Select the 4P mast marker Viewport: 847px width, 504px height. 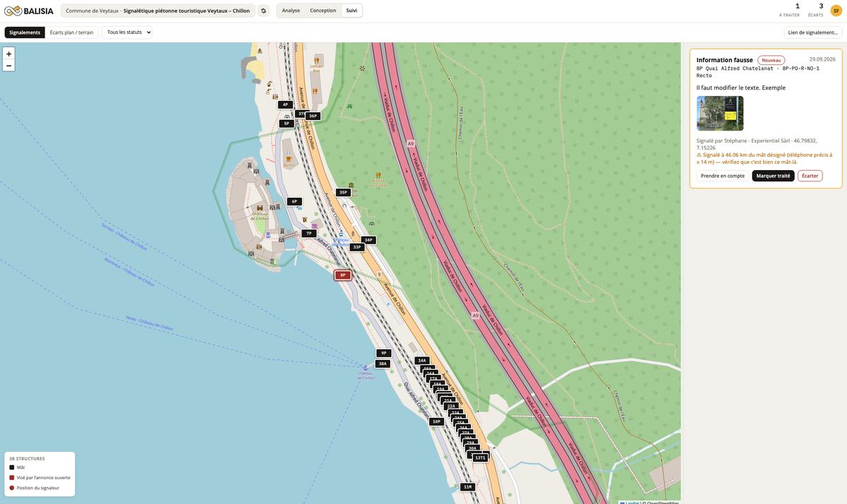click(285, 104)
